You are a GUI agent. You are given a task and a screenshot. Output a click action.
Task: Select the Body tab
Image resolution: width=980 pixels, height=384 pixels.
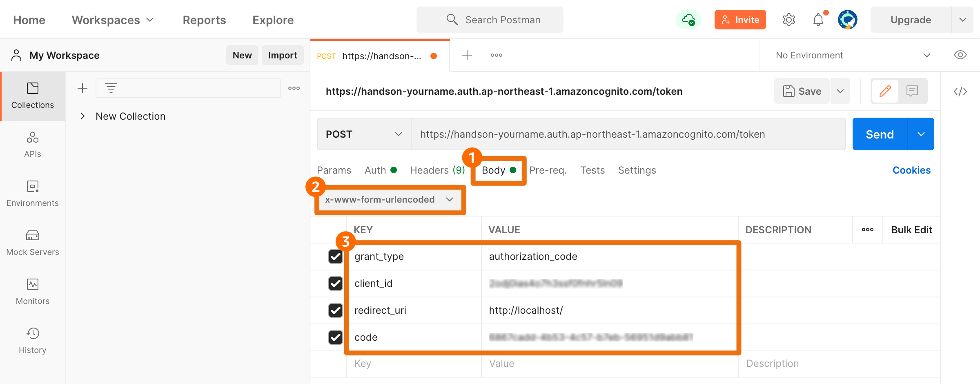(x=499, y=170)
